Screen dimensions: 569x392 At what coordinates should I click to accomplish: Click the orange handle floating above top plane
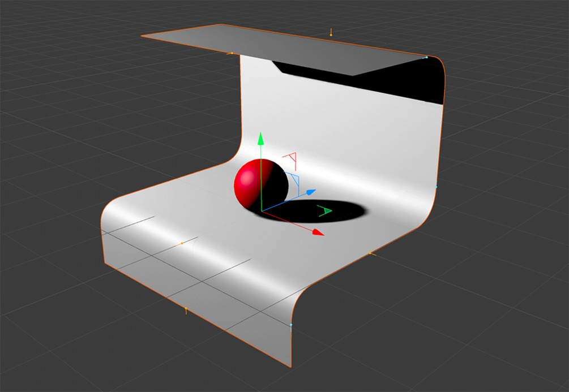[331, 33]
